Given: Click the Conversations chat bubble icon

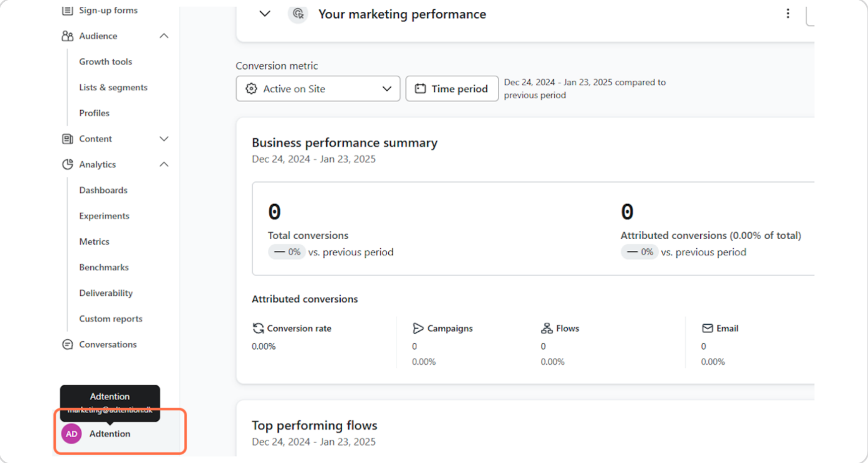Looking at the screenshot, I should click(x=67, y=345).
